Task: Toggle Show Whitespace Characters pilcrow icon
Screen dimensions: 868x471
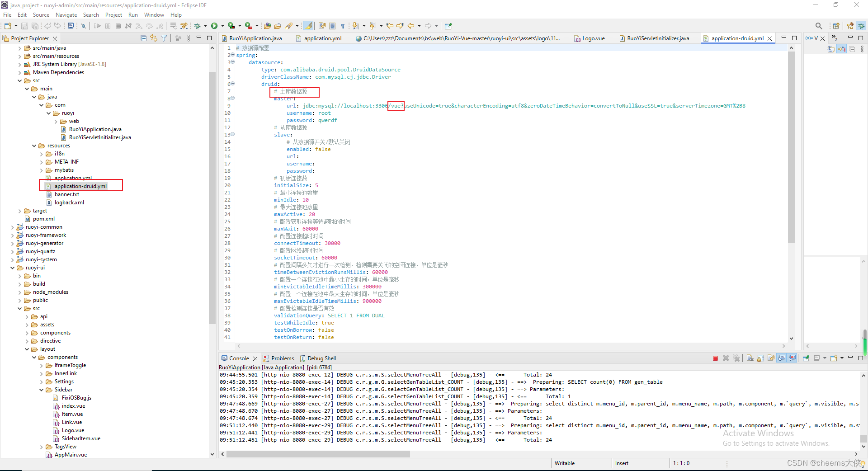Action: click(343, 26)
